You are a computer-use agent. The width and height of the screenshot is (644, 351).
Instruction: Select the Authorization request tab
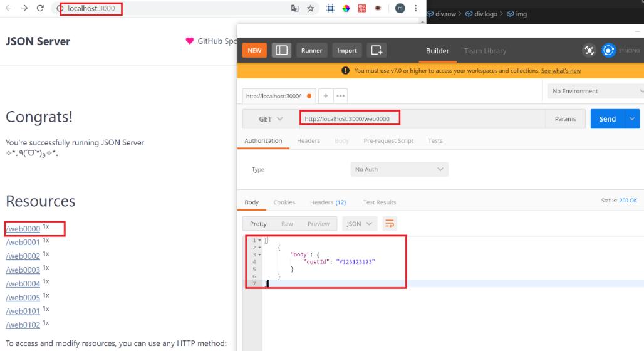263,140
